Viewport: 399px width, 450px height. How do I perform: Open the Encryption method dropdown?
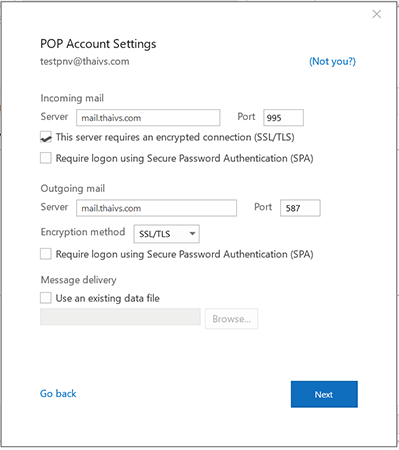pos(166,234)
